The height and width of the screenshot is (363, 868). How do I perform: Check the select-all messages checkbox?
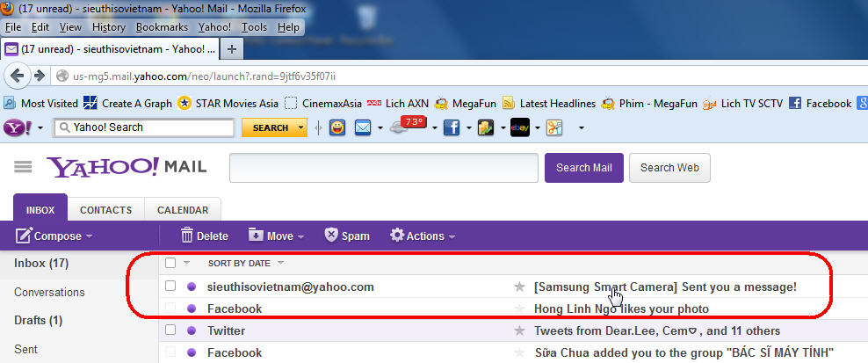170,263
